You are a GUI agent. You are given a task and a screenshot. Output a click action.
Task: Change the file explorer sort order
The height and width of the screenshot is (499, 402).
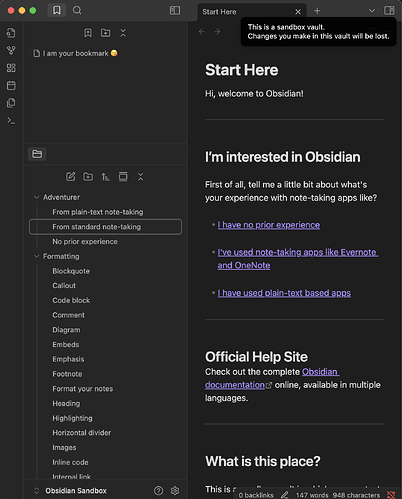[x=106, y=177]
